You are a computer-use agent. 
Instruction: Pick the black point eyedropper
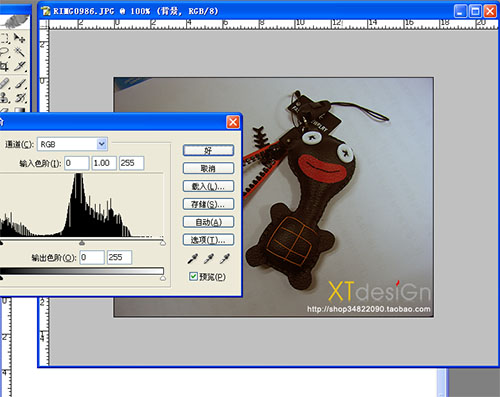point(193,258)
